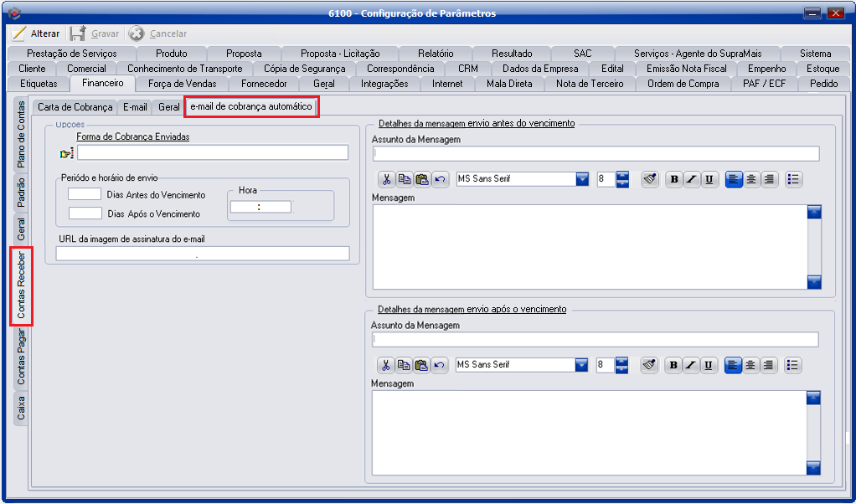The height and width of the screenshot is (504, 856).
Task: Switch to the Força de Vendas tab
Action: tap(182, 84)
